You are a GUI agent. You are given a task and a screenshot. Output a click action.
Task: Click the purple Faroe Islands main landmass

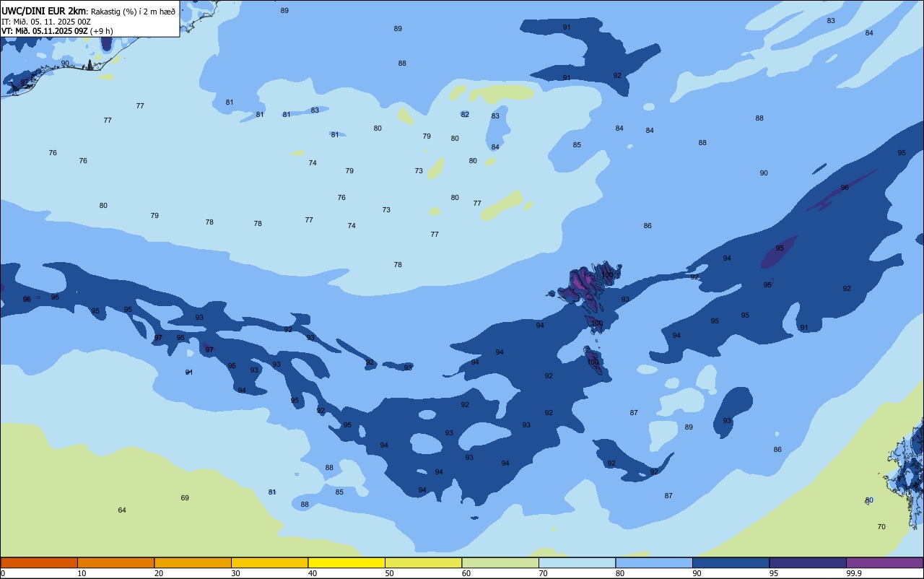tap(583, 282)
